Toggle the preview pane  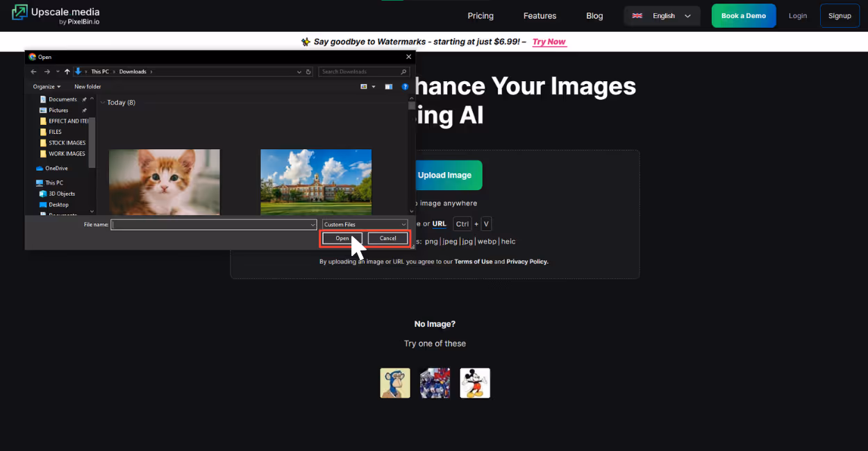[389, 87]
